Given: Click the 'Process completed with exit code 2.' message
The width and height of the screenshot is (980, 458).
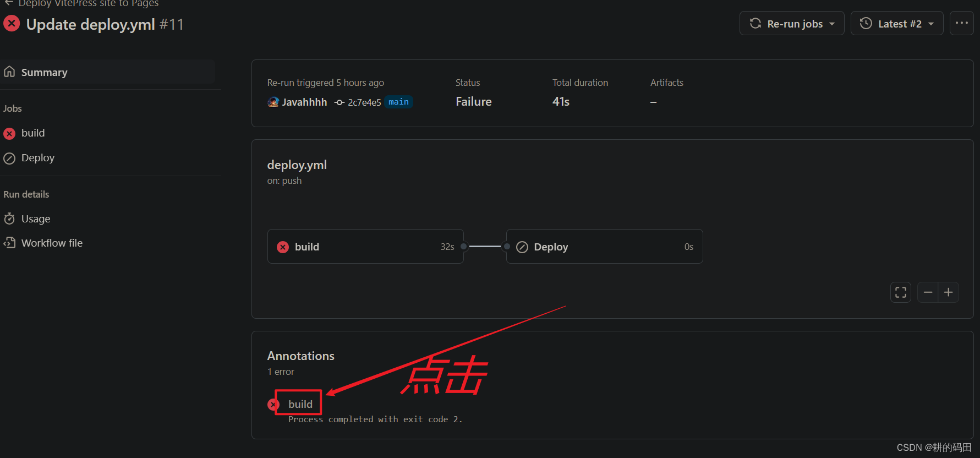Looking at the screenshot, I should 375,419.
